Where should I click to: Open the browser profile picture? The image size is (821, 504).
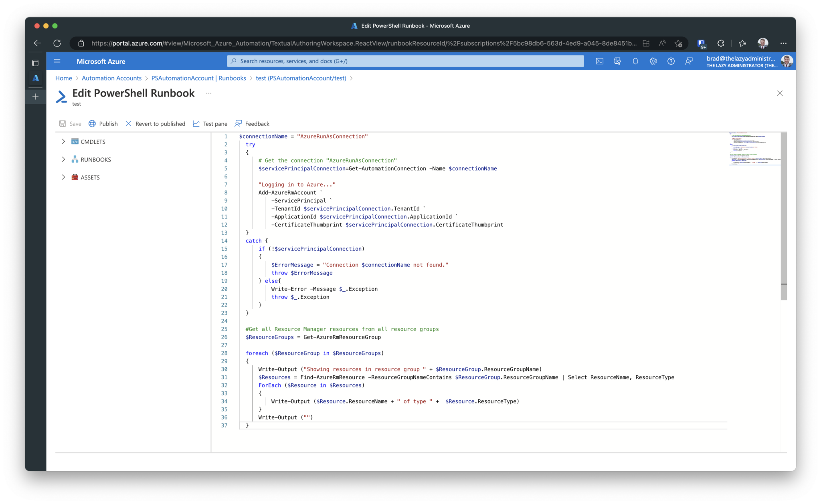(x=763, y=43)
